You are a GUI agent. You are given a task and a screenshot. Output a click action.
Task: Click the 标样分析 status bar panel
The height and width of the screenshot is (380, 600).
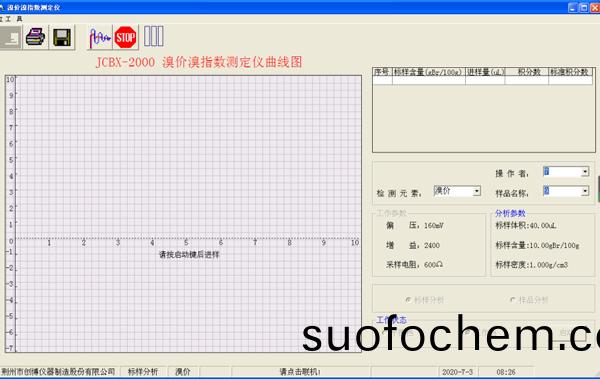click(143, 372)
